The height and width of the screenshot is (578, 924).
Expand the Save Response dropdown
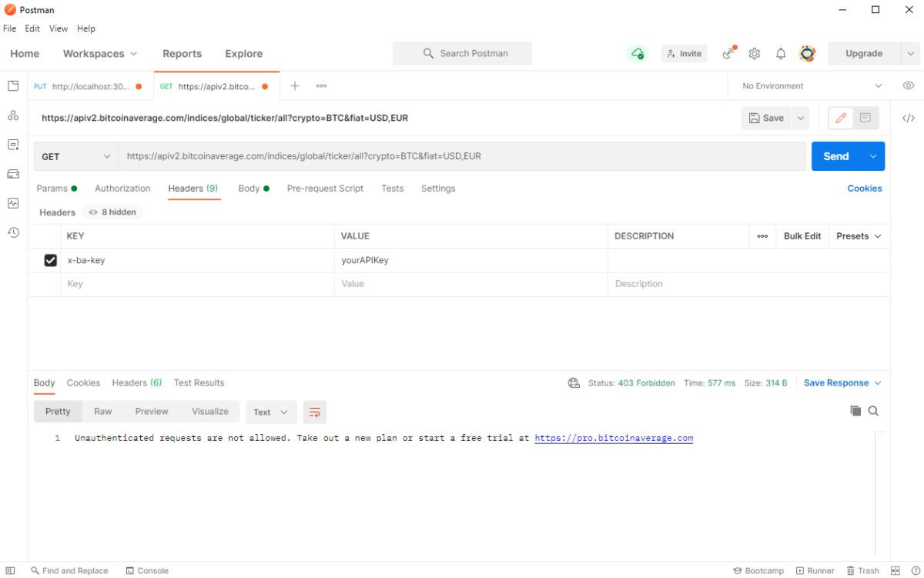tap(842, 383)
